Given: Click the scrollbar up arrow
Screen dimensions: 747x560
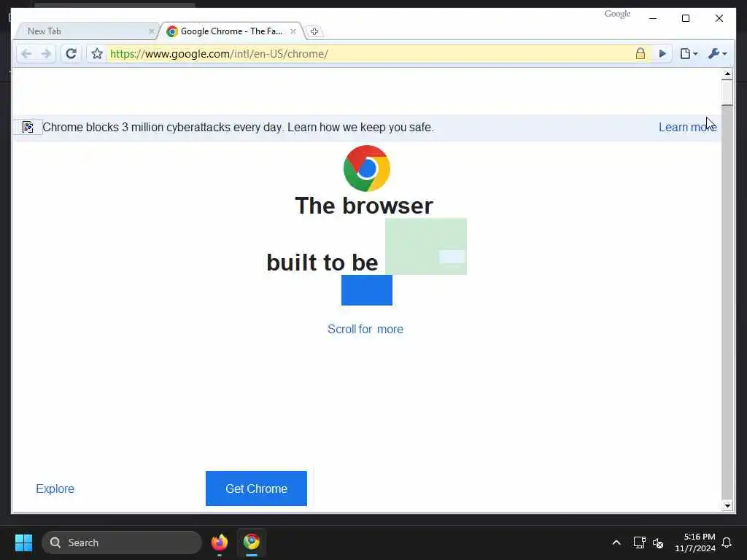Looking at the screenshot, I should (x=727, y=74).
